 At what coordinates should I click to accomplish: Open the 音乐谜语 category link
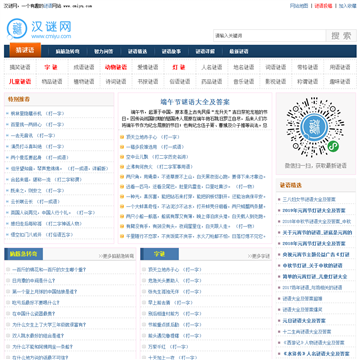244,81
